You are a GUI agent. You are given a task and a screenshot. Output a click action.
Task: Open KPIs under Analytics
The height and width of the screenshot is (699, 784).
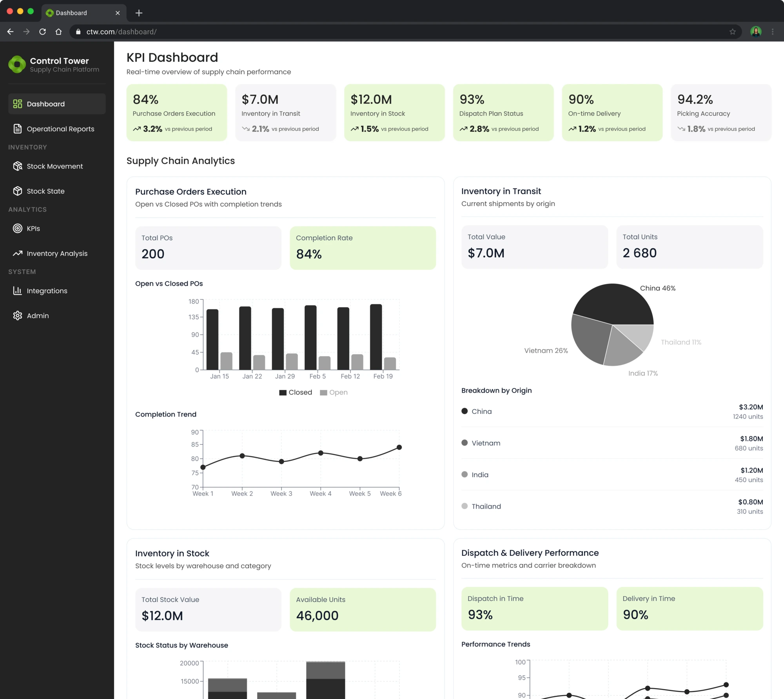(33, 228)
